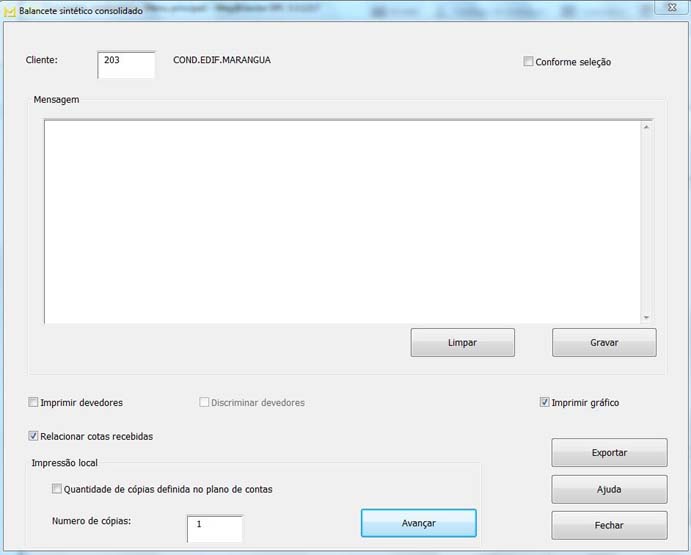Click the Mensagem scrollbar up arrow

coord(646,127)
